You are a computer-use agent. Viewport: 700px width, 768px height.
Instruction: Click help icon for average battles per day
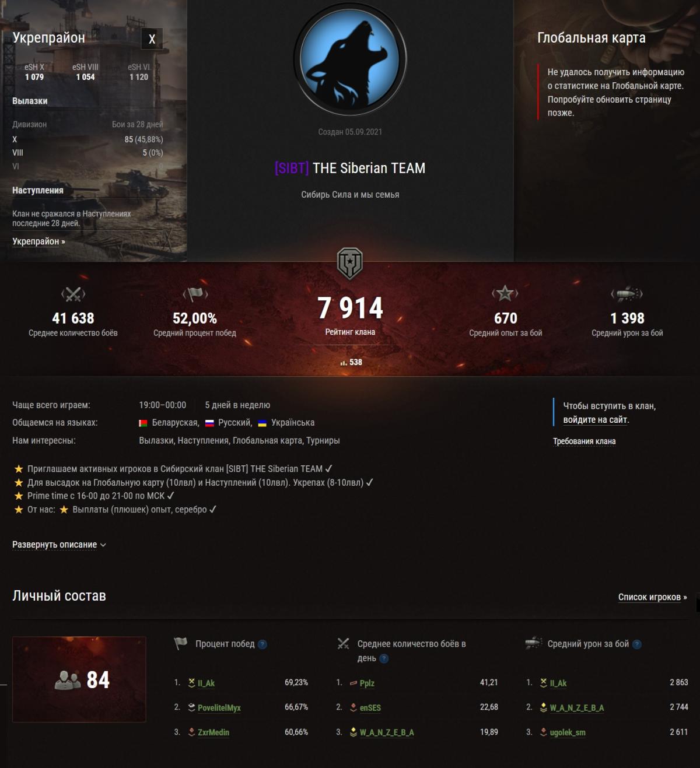pyautogui.click(x=384, y=658)
